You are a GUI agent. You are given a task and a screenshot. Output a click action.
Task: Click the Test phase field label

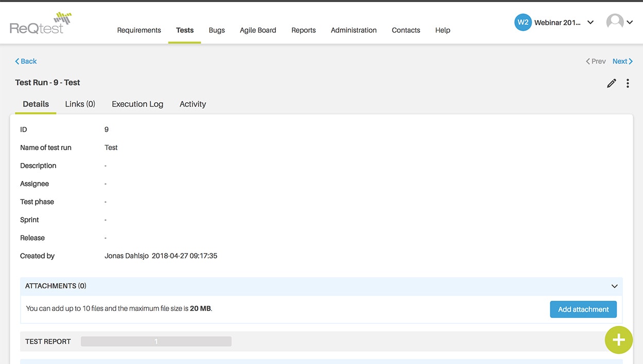(x=37, y=202)
